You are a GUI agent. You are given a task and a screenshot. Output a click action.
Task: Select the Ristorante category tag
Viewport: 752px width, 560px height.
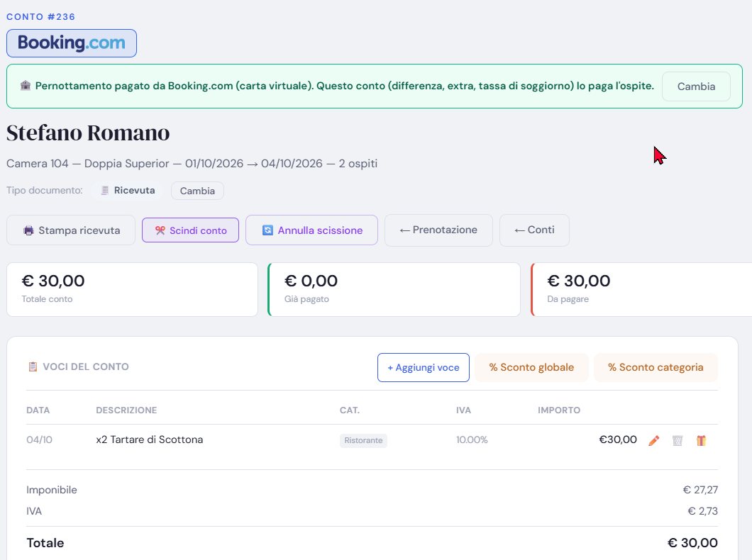point(363,440)
